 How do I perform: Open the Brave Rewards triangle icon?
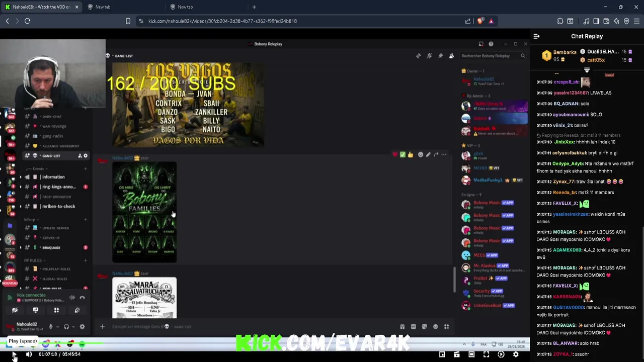491,21
